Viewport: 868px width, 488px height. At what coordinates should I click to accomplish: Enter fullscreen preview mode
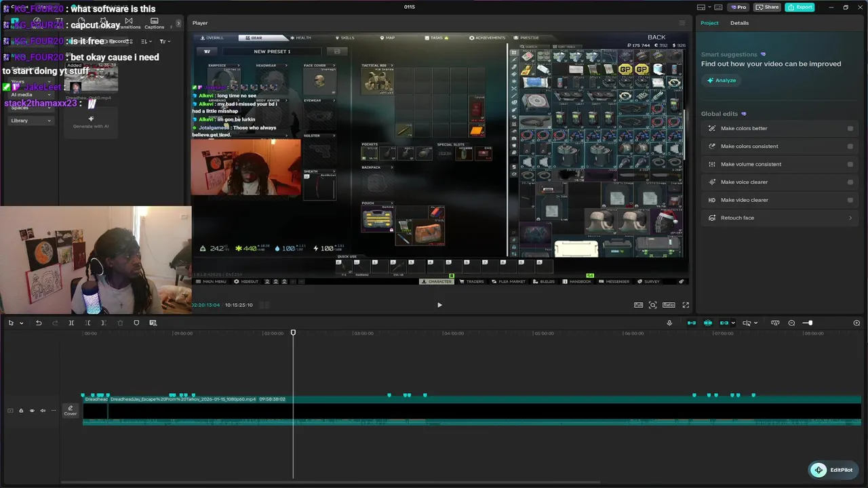pyautogui.click(x=686, y=305)
